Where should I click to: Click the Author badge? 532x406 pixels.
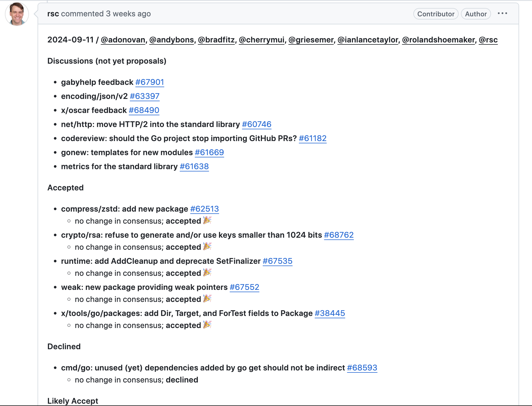point(476,14)
